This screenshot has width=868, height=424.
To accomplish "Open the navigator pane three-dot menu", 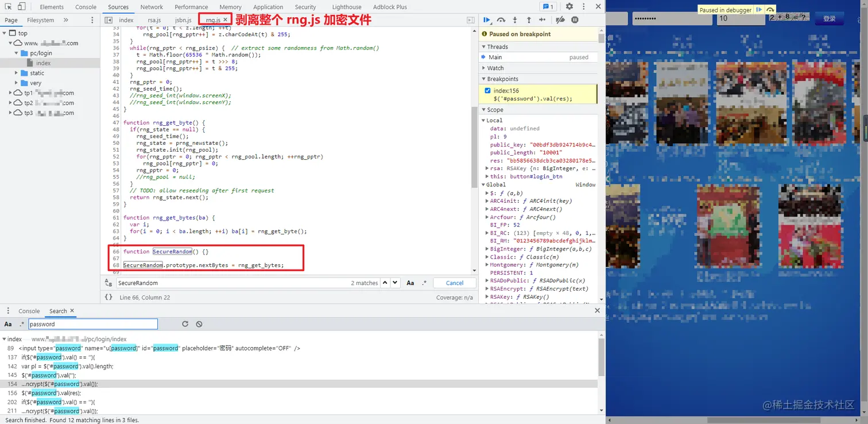I will click(92, 20).
